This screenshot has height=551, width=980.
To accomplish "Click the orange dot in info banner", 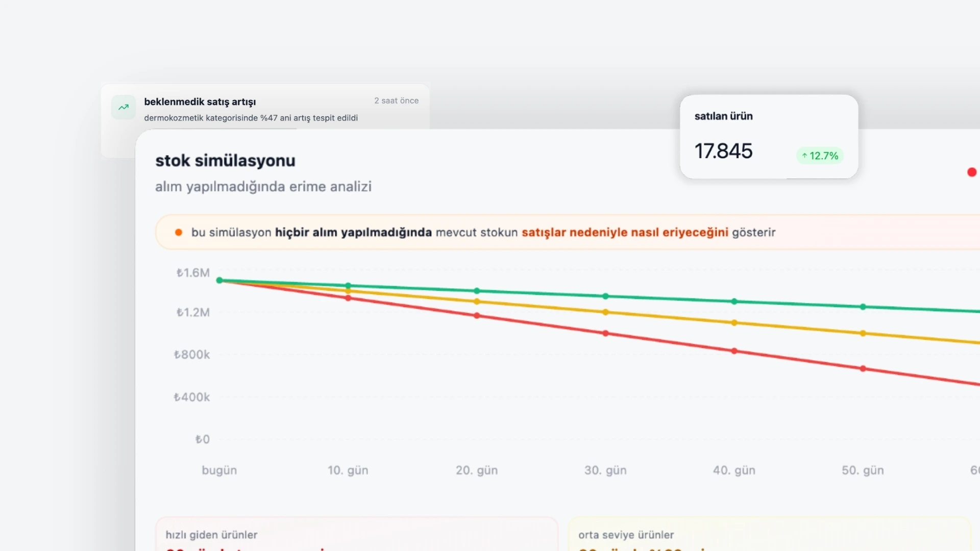I will pyautogui.click(x=179, y=233).
